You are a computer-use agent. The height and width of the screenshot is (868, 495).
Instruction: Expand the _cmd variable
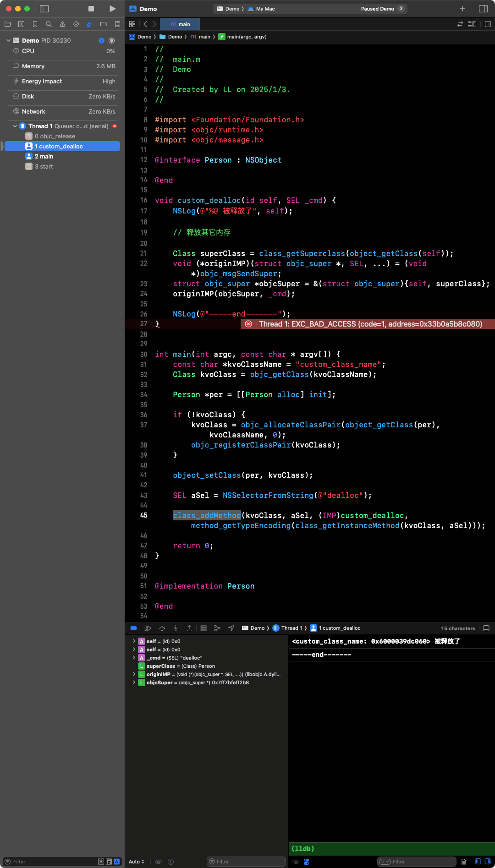[134, 658]
